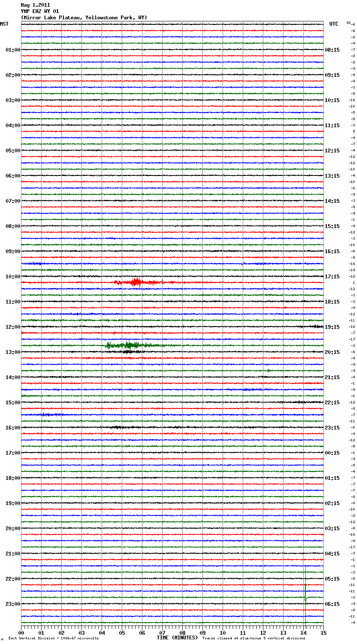The width and height of the screenshot is (357, 644).
Task: Click the 04:15 UTC time label
Action: 332,554
